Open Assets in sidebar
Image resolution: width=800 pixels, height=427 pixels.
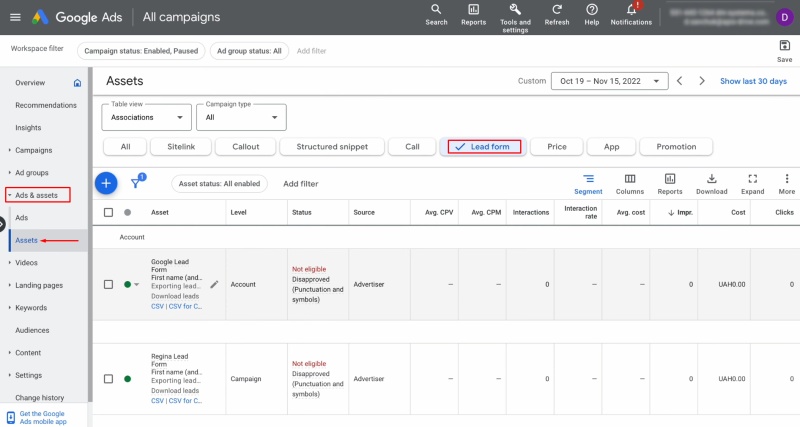[x=27, y=240]
